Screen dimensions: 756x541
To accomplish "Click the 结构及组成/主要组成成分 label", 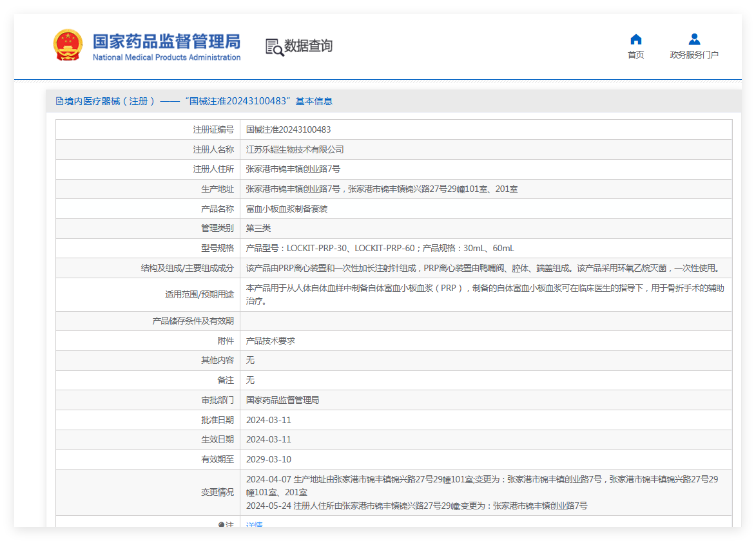I will point(187,268).
